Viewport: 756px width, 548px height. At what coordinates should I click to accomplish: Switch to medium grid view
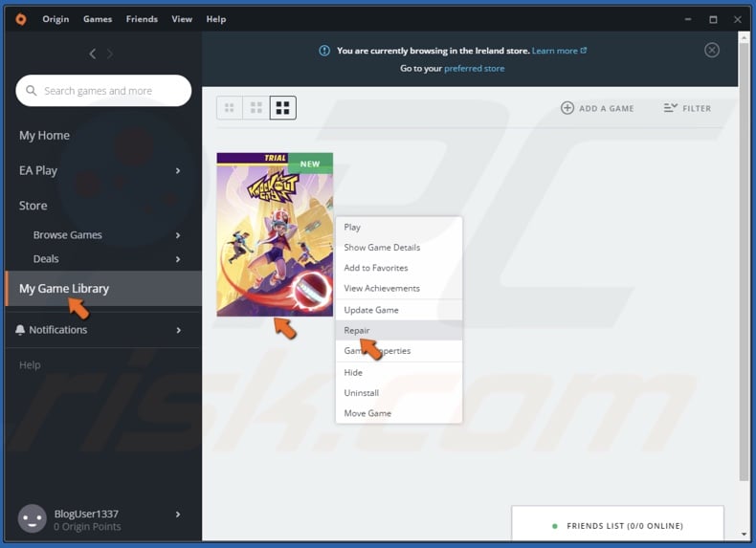click(x=256, y=107)
